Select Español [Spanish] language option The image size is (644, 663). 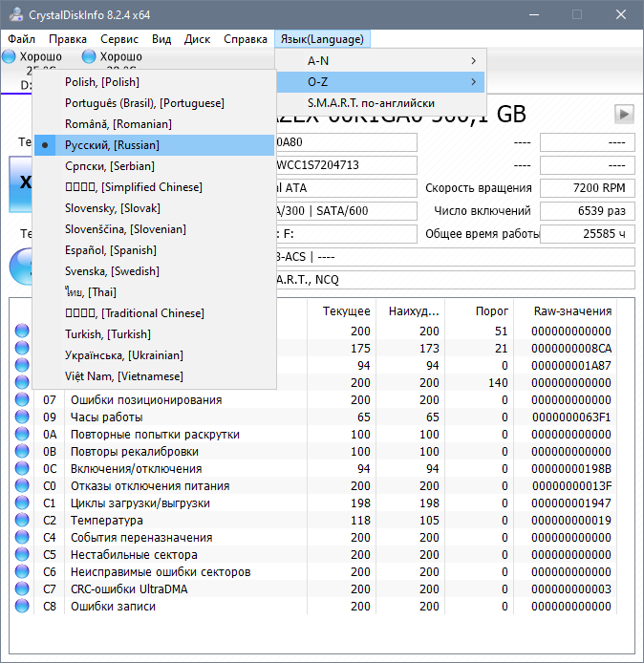[110, 250]
